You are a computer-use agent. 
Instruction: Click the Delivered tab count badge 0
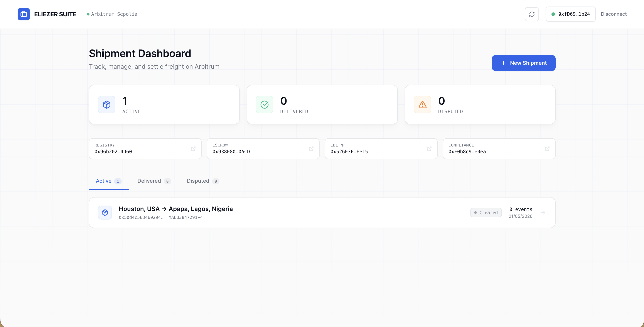(x=167, y=181)
